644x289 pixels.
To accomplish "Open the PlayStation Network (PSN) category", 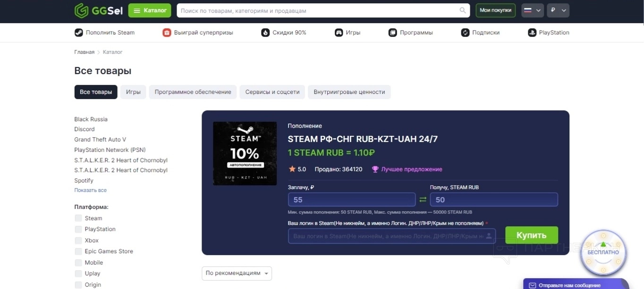I will 110,150.
